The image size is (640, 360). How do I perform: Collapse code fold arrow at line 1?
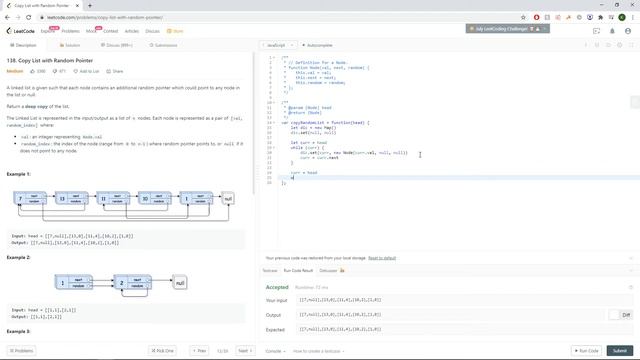274,58
